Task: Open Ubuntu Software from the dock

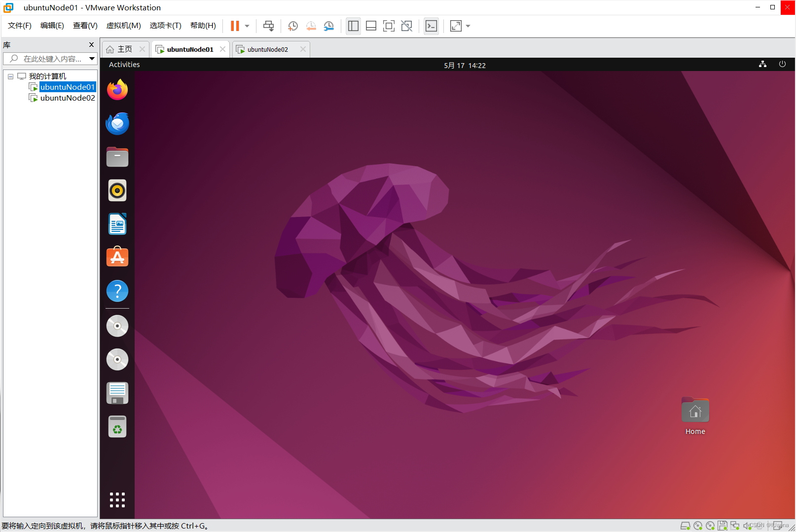Action: coord(117,257)
